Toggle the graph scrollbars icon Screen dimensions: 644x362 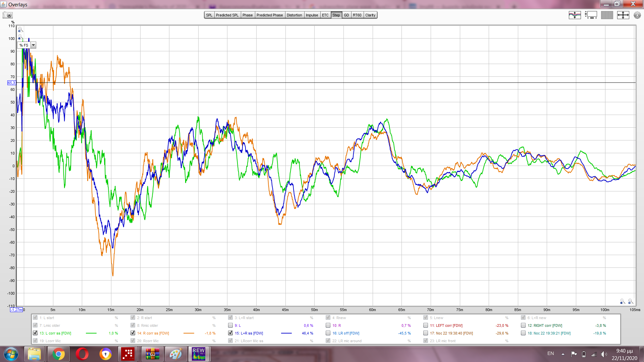click(591, 15)
